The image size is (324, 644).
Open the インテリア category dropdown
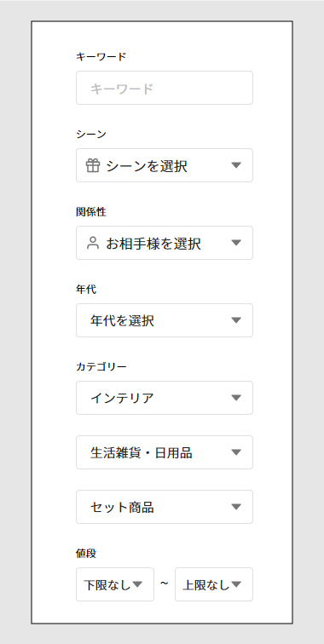[165, 398]
